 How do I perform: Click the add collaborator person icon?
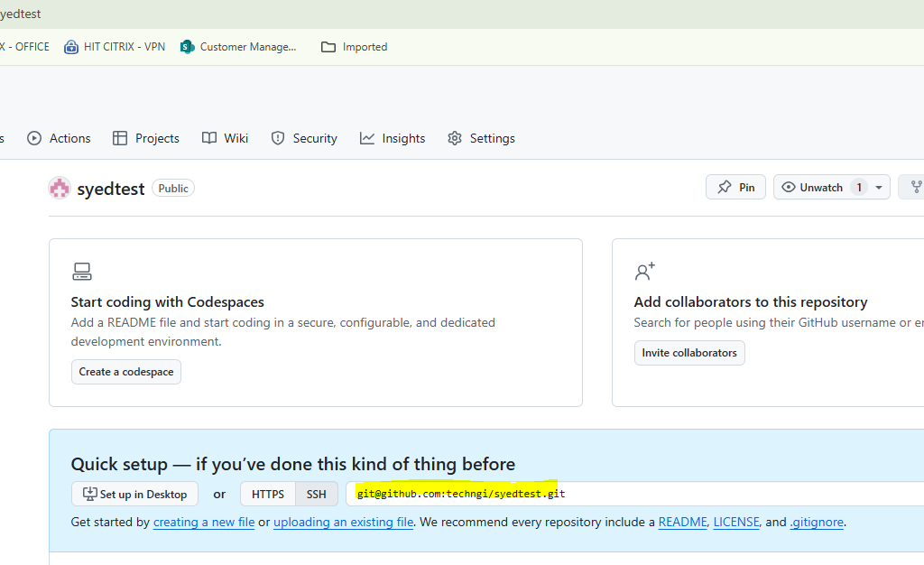pos(644,271)
